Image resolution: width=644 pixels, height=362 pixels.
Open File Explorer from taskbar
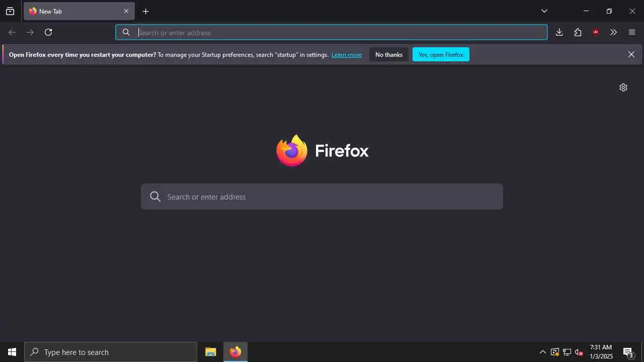[x=211, y=352]
